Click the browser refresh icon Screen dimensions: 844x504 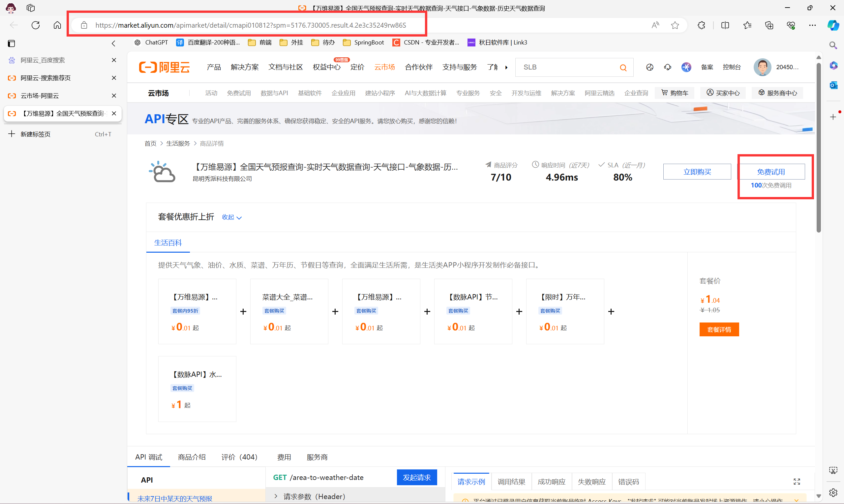[36, 25]
